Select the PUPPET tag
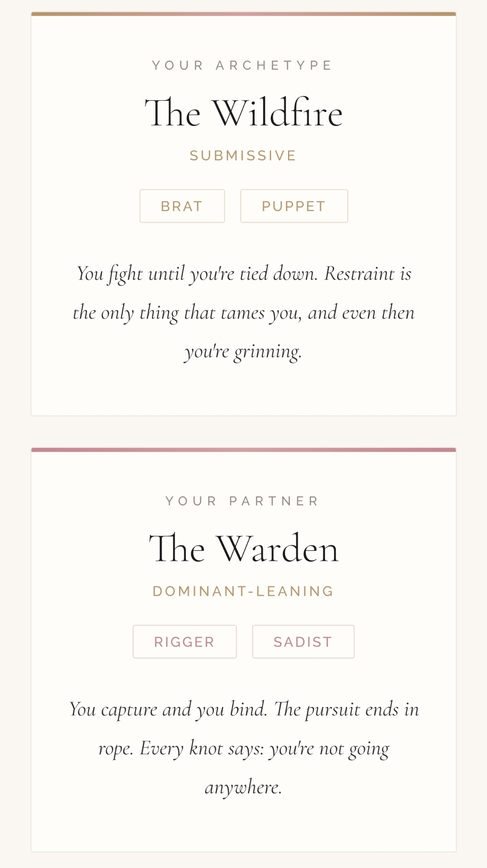Viewport: 487px width, 868px height. 294,206
